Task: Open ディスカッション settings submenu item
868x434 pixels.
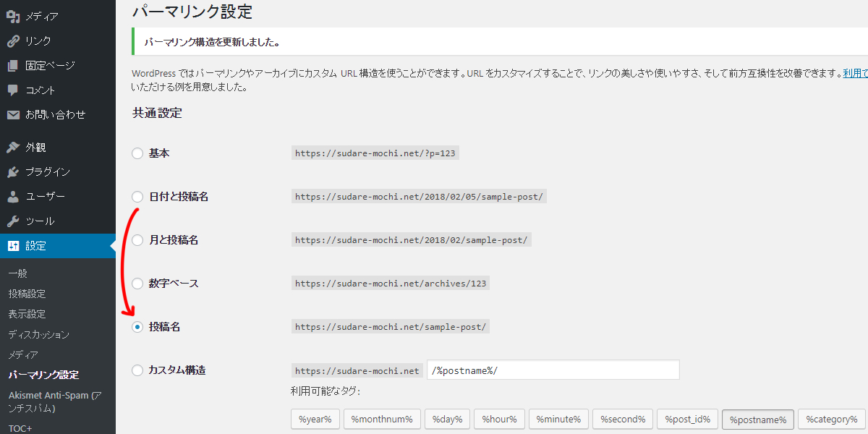Action: coord(39,335)
